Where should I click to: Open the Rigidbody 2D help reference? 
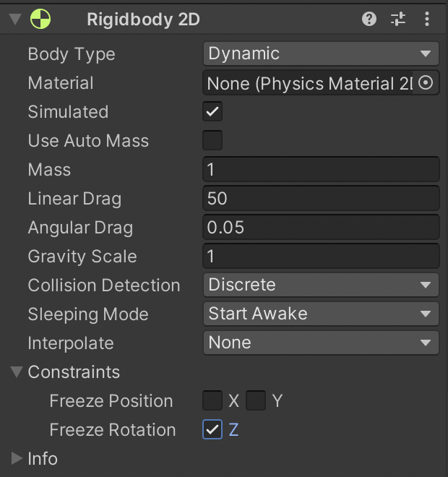click(x=369, y=20)
